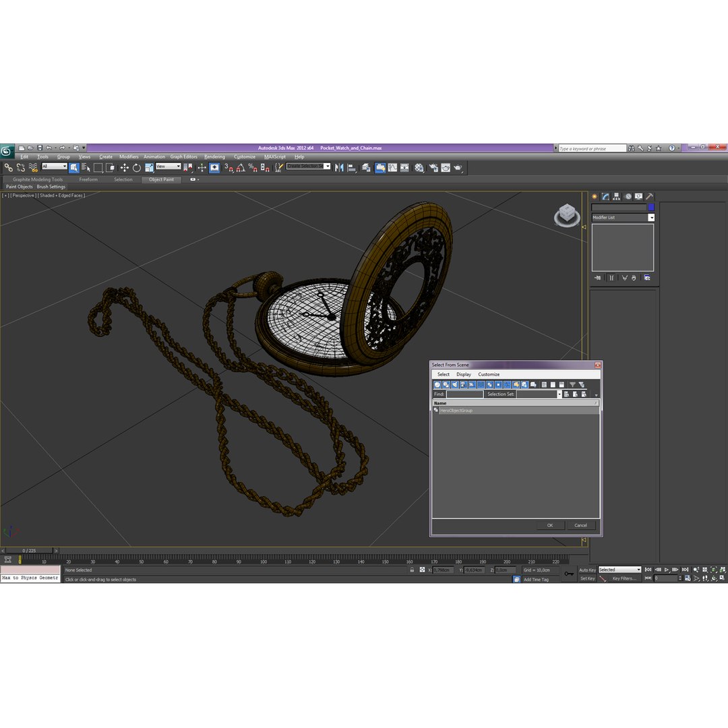Open the Rendering menu
Viewport: 728px width, 728px height.
click(x=214, y=157)
